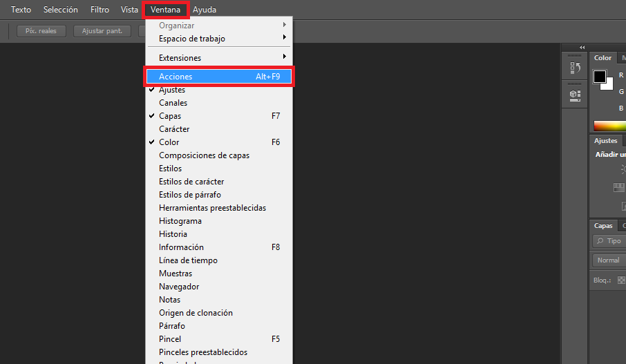Open the Tipo layer filter dropdown
The height and width of the screenshot is (364, 626).
pos(609,240)
